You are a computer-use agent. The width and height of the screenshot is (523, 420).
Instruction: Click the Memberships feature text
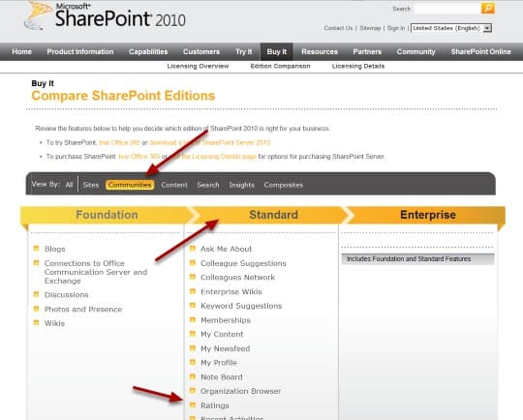[x=226, y=320]
